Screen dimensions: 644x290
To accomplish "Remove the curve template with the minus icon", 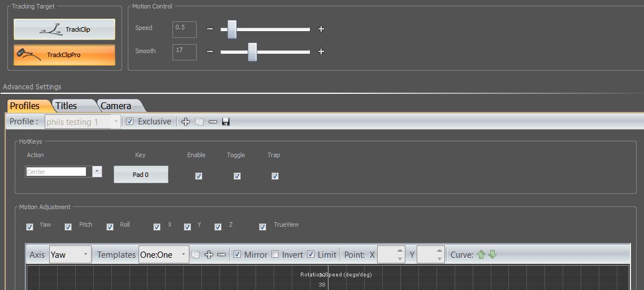I will point(222,255).
